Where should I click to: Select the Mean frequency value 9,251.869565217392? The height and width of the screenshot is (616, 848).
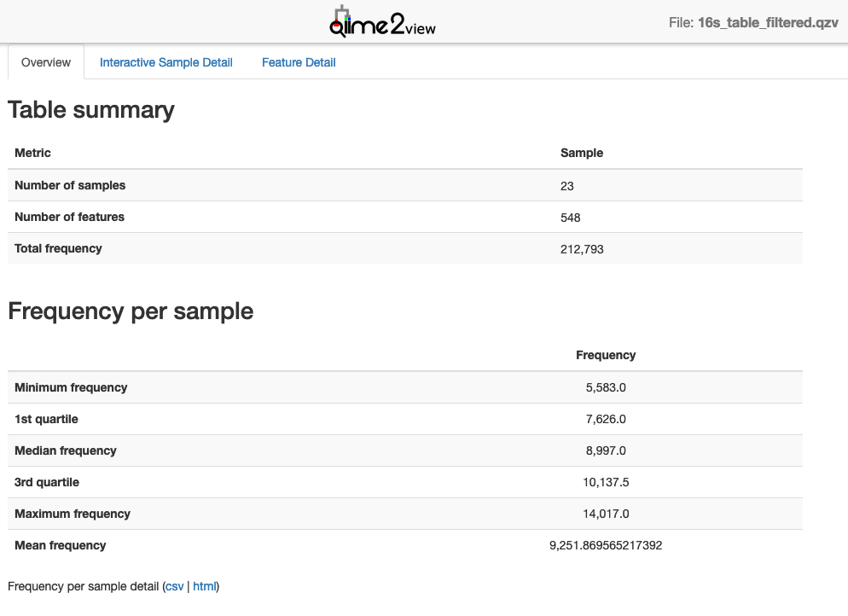coord(606,545)
